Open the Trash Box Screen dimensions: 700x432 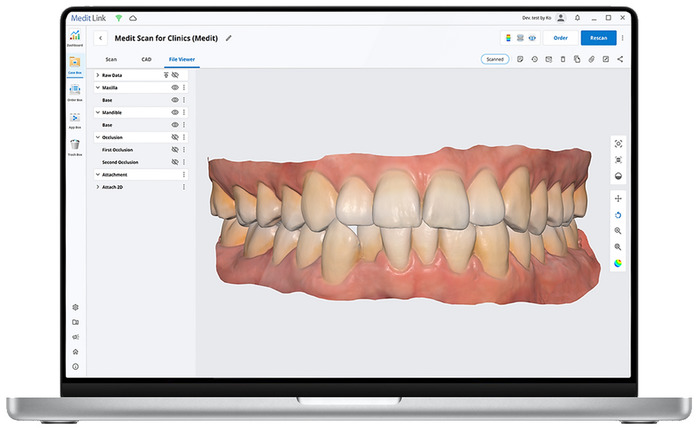tap(75, 146)
